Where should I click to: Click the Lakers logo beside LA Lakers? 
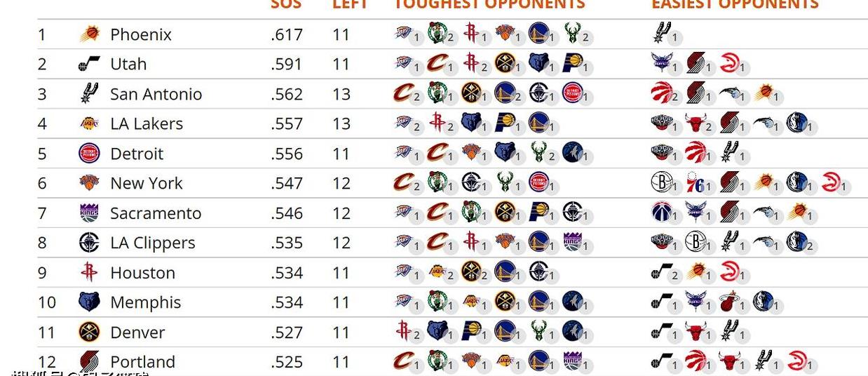point(89,123)
